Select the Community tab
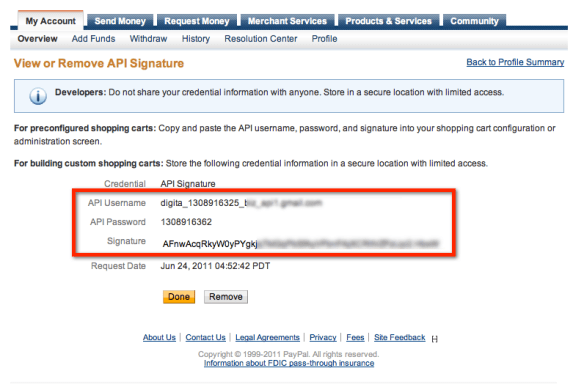This screenshot has height=390, width=584. [474, 21]
